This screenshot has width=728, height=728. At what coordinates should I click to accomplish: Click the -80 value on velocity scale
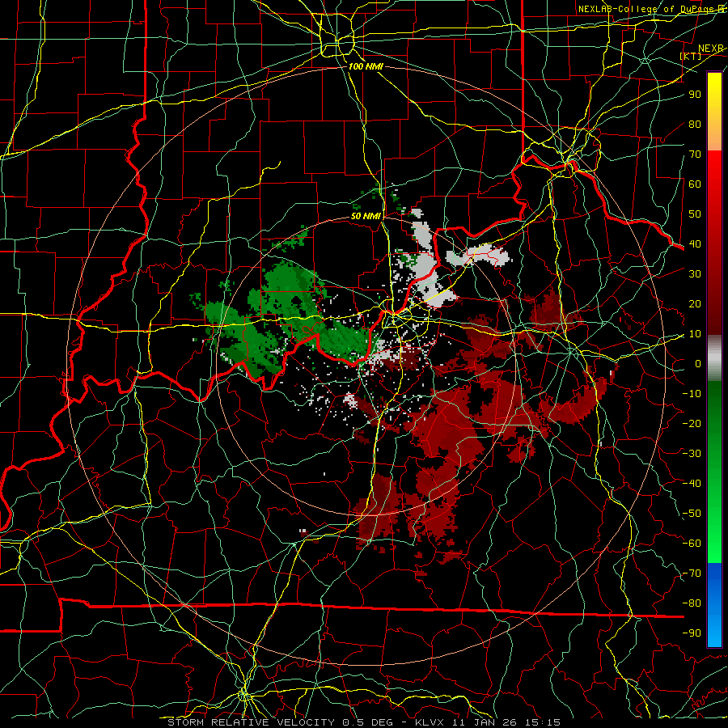coord(692,603)
